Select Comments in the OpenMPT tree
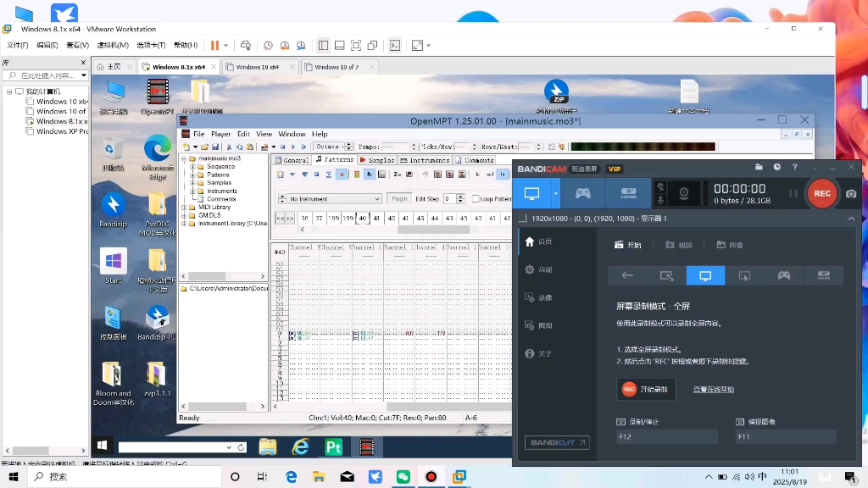The image size is (868, 488). point(221,199)
